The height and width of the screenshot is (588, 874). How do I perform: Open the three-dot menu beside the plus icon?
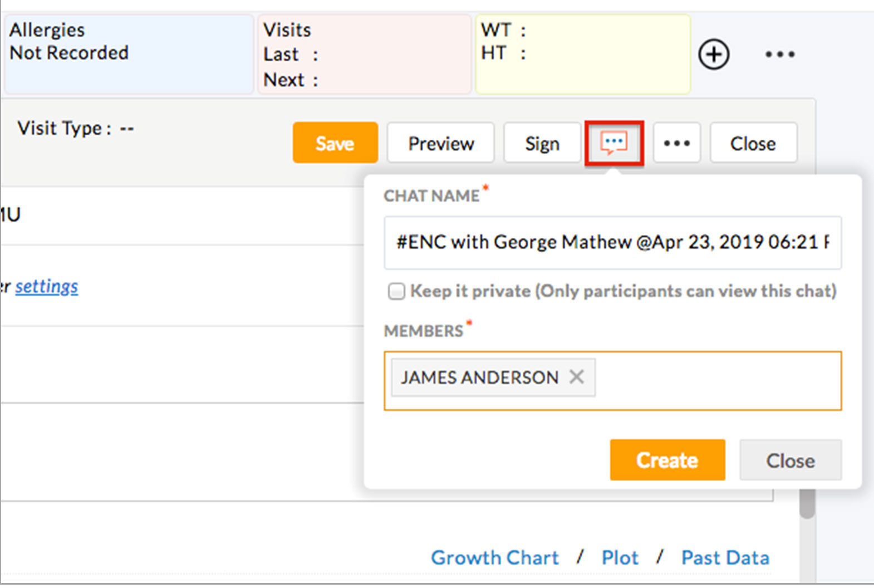tap(779, 55)
